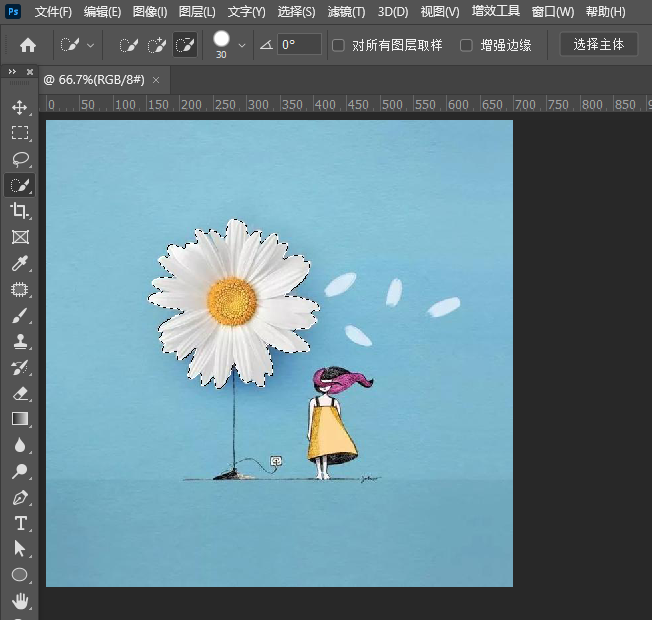Enable 对所有图层取样 checkbox
This screenshot has height=620, width=652.
click(338, 45)
